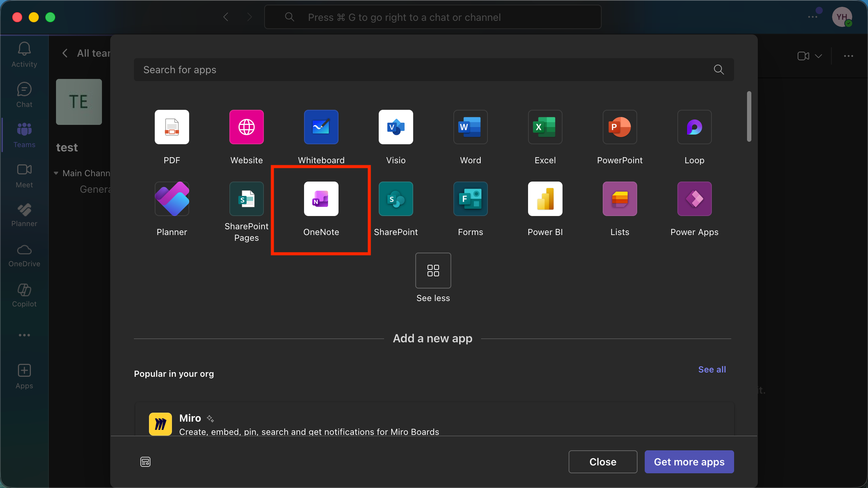Open the Loop app icon
868x488 pixels.
[x=695, y=127]
